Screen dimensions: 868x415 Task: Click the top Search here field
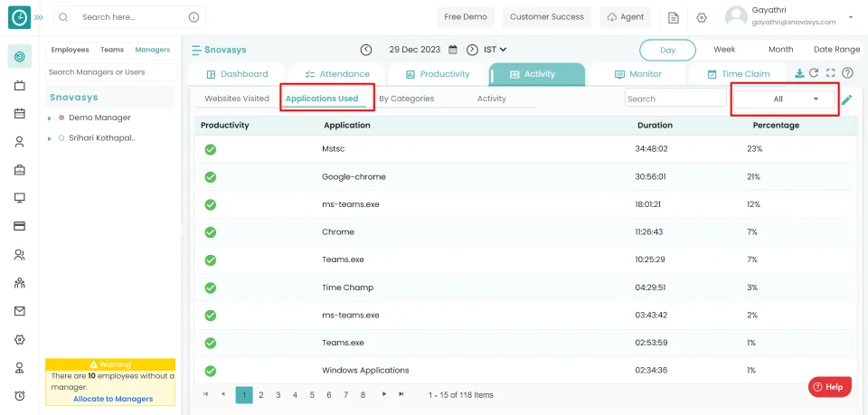(x=130, y=17)
